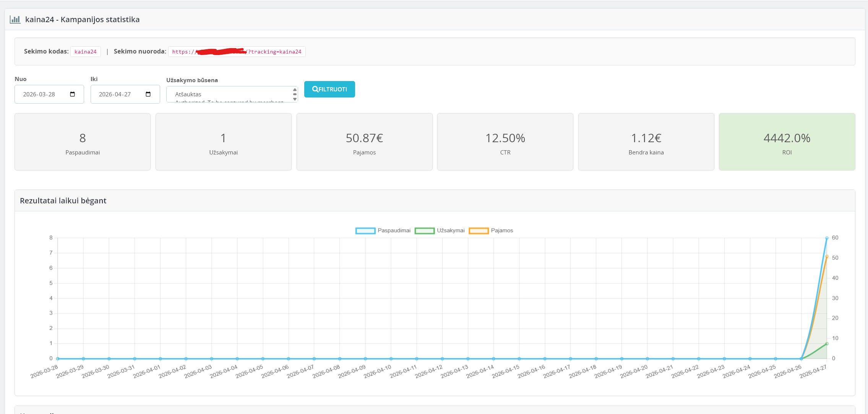
Task: Click the green Užsakymai data point on chart
Action: [x=827, y=344]
